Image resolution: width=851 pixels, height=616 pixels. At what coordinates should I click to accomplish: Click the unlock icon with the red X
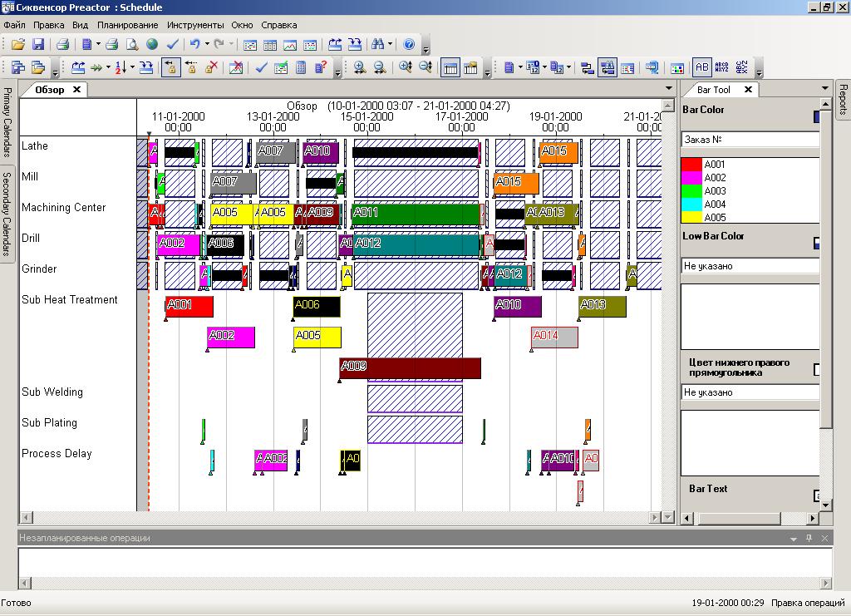[x=212, y=68]
